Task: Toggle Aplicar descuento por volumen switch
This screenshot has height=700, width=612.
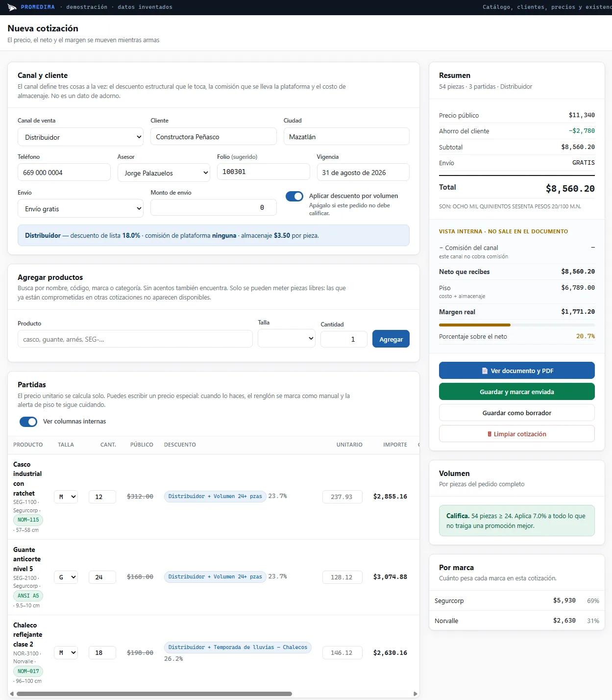Action: click(294, 196)
